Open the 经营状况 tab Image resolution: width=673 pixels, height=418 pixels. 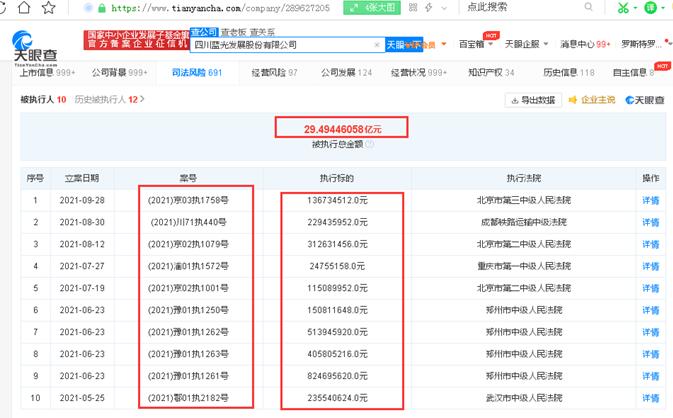(419, 73)
